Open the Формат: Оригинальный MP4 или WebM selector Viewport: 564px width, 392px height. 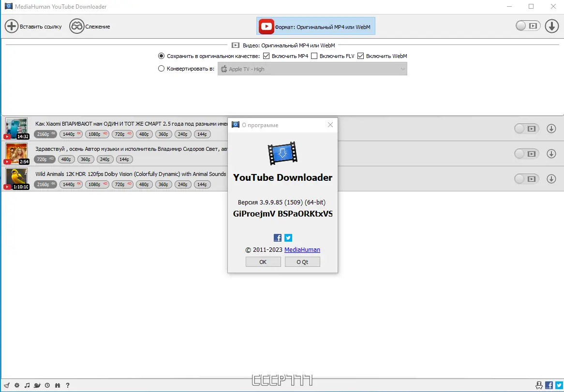[315, 26]
